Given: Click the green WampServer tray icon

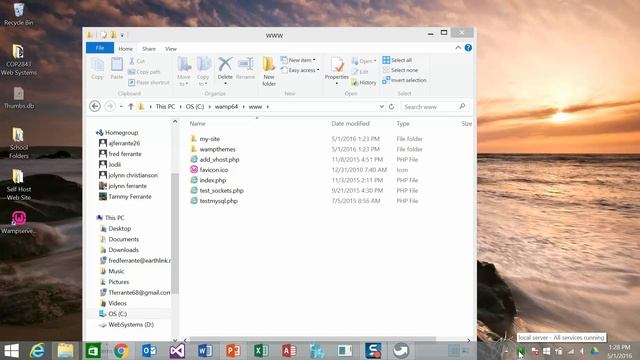Looking at the screenshot, I should pos(521,351).
